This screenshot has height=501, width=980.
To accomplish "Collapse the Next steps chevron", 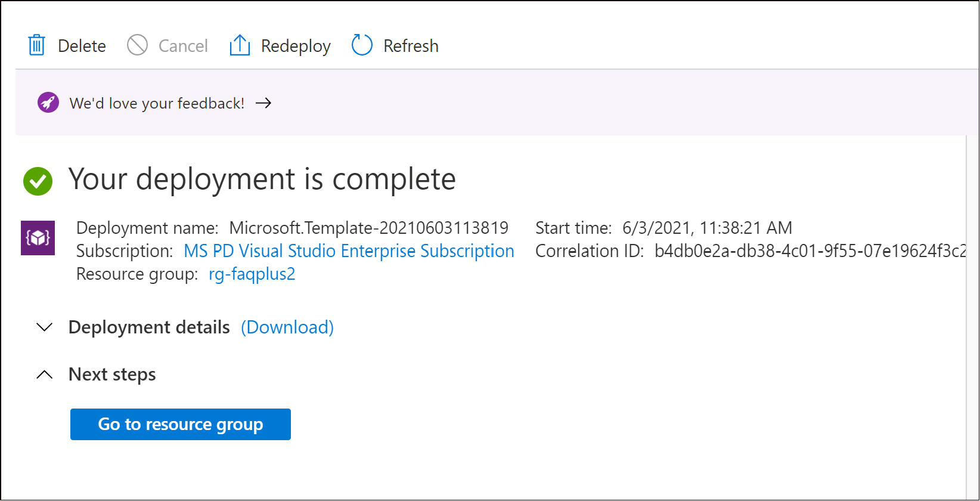I will point(45,375).
